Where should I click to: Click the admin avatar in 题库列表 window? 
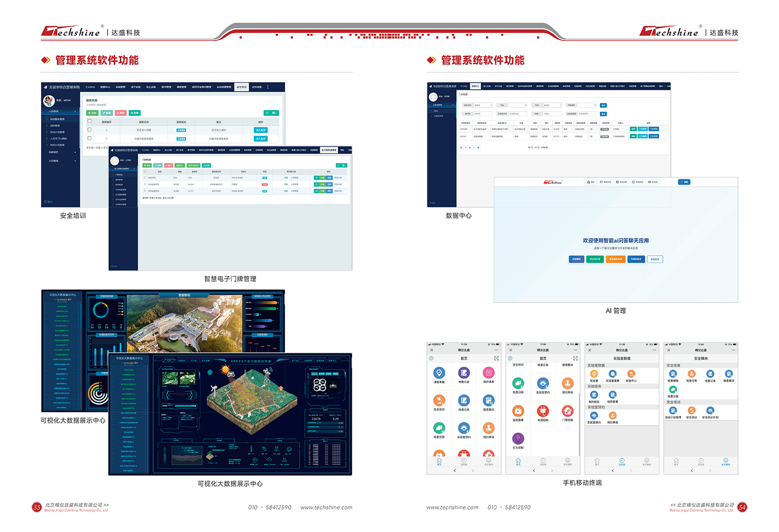(x=49, y=101)
